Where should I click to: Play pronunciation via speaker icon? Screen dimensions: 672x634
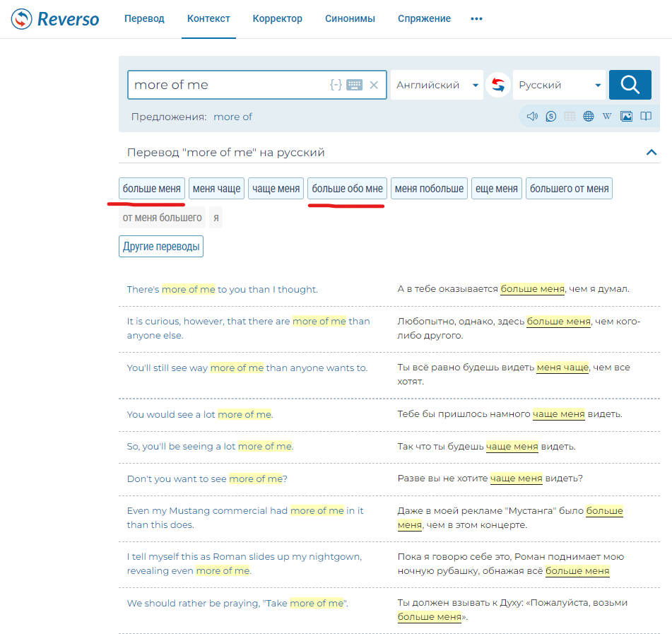pos(532,116)
